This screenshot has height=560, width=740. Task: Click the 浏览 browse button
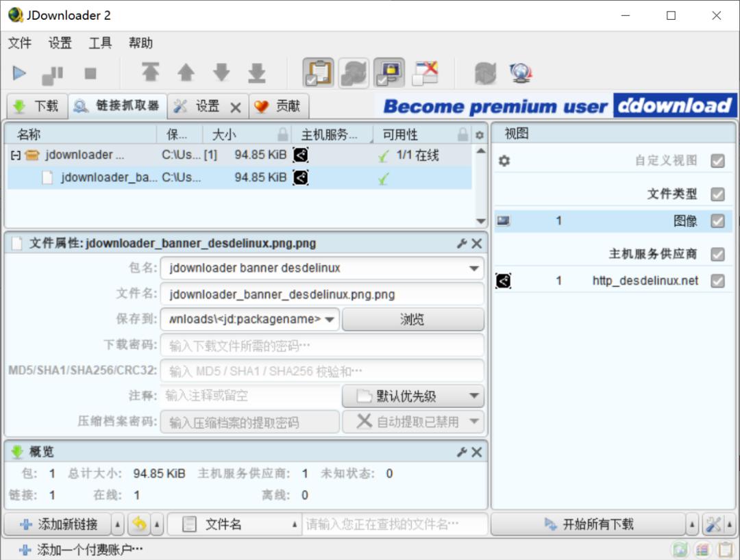click(412, 319)
